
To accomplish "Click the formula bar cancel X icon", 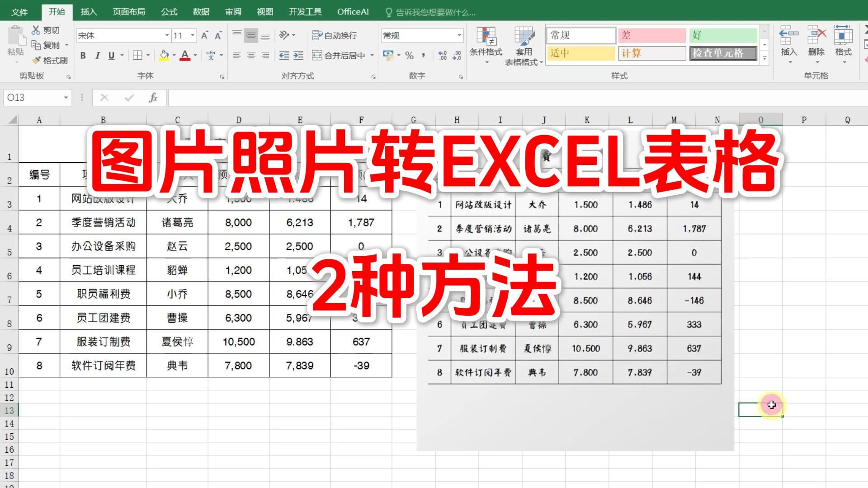I will pos(104,97).
